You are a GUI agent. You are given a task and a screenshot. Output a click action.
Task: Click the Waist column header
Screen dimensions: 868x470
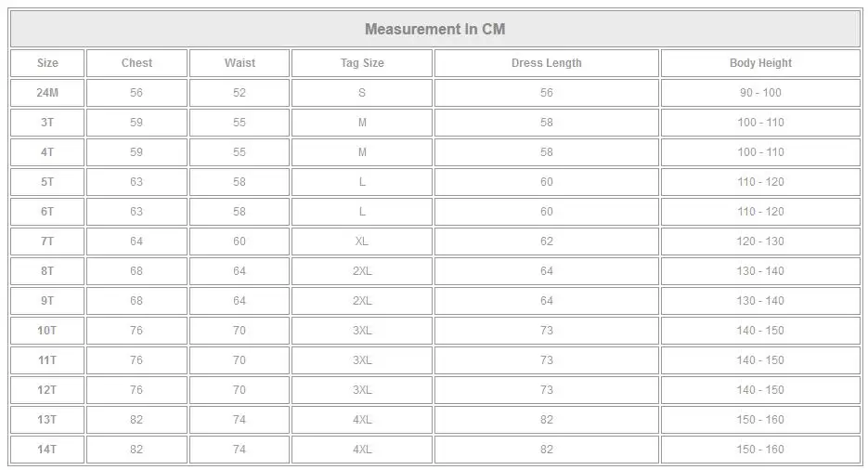pyautogui.click(x=240, y=63)
